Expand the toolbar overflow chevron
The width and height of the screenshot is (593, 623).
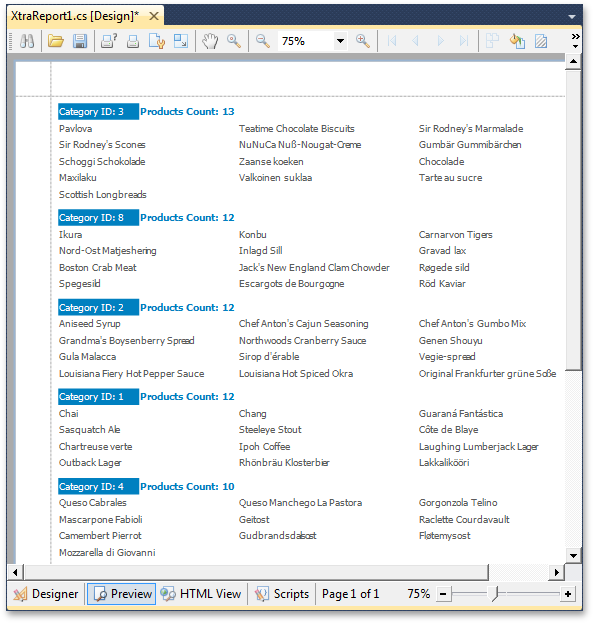[575, 41]
